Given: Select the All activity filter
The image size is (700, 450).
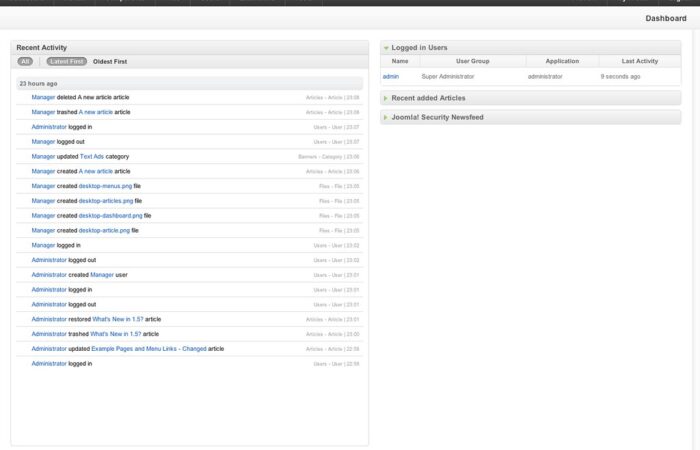Looking at the screenshot, I should (25, 62).
